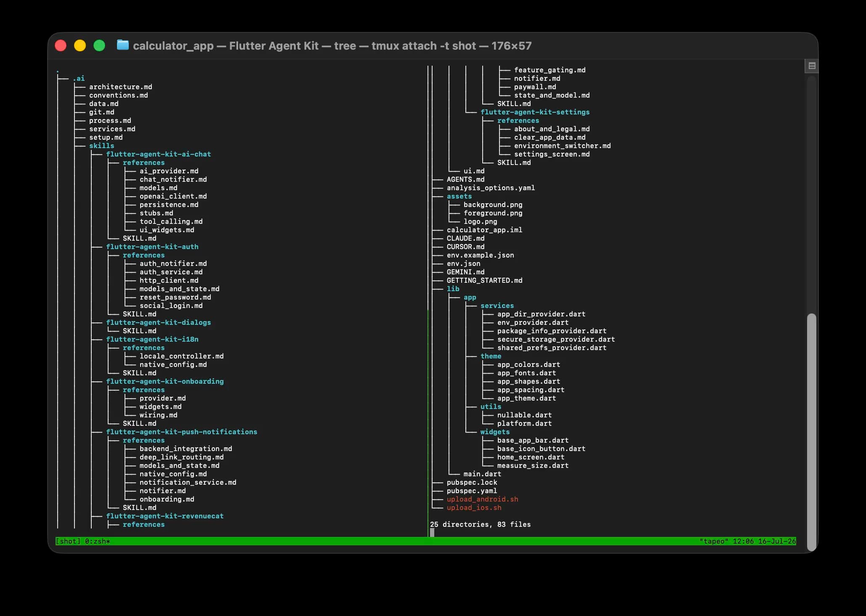Click the skills directory name
This screenshot has height=616, width=866.
click(x=102, y=146)
